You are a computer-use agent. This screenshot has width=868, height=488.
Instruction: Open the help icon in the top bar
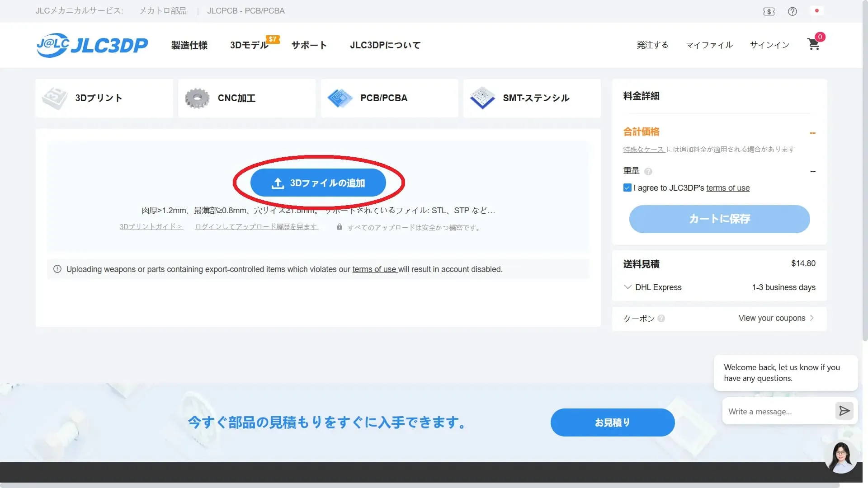point(792,11)
